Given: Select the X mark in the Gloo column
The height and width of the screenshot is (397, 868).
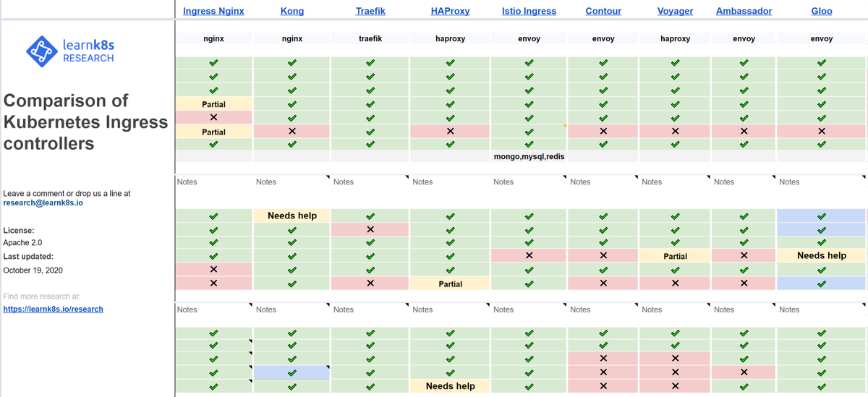Looking at the screenshot, I should [x=822, y=132].
